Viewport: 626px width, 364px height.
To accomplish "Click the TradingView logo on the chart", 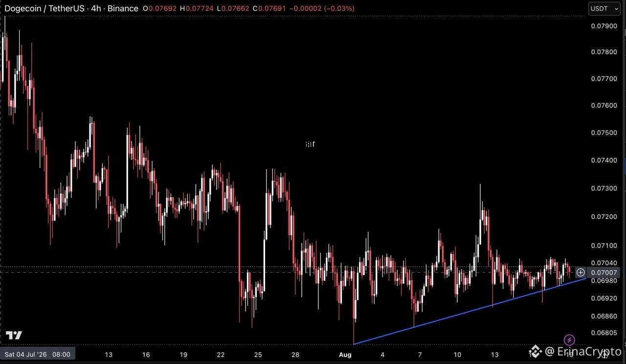I will pos(14,335).
